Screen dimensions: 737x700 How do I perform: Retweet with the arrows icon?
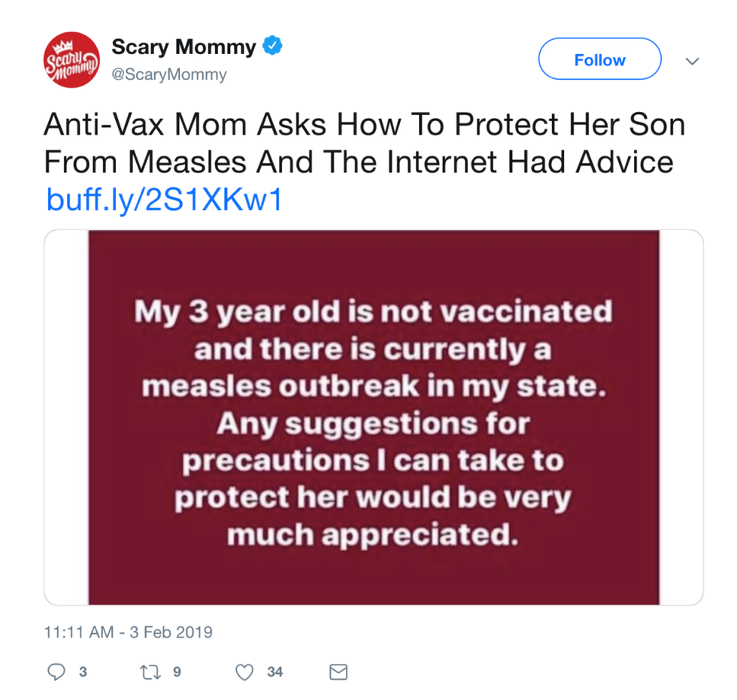point(150,672)
